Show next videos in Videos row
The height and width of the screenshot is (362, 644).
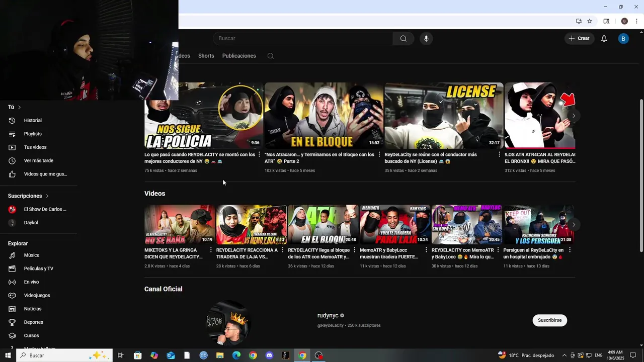[574, 225]
